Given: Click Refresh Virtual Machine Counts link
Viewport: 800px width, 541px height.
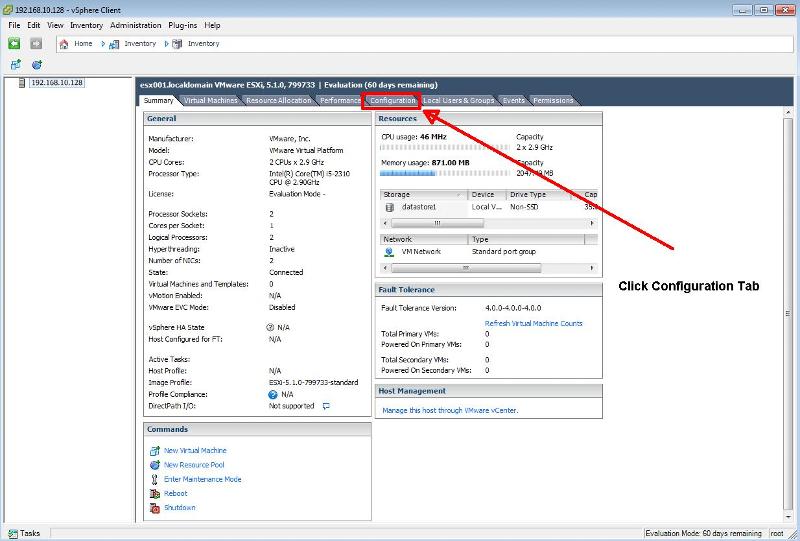Looking at the screenshot, I should (533, 324).
